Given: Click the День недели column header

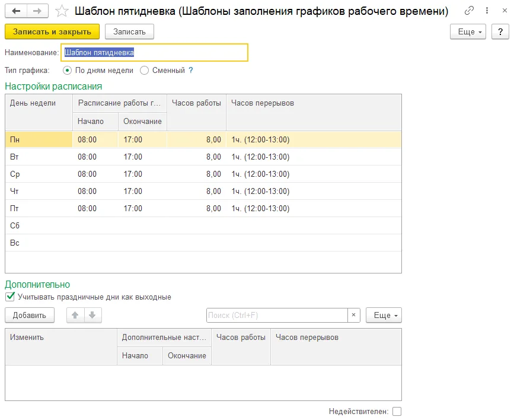Looking at the screenshot, I should click(x=39, y=113).
